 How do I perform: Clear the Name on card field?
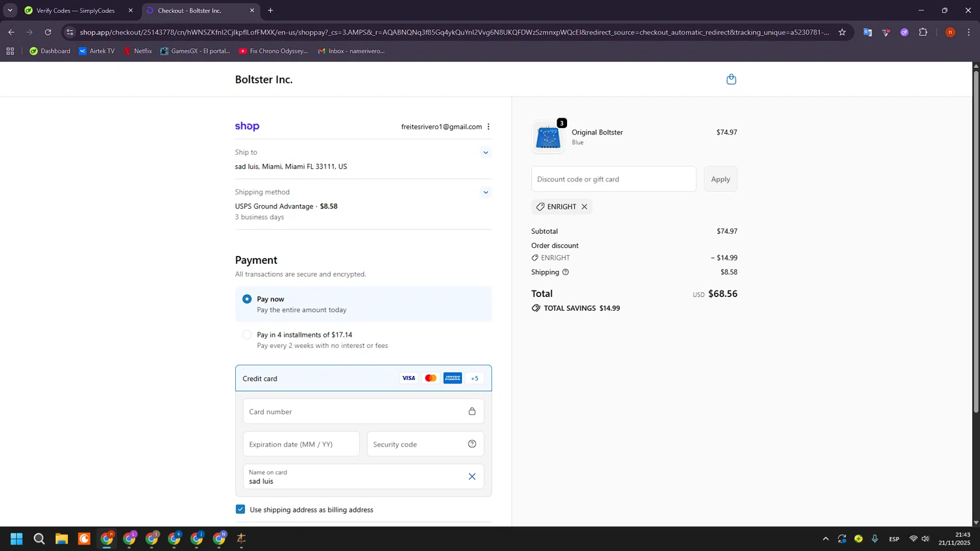coord(472,477)
